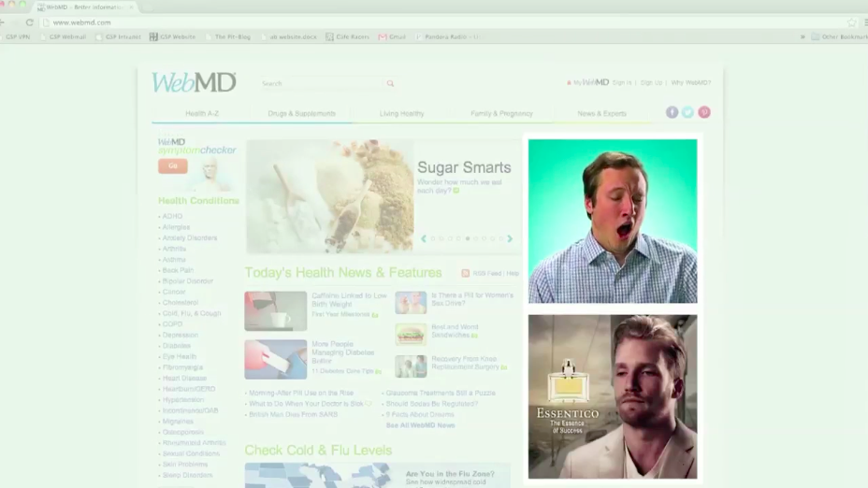868x488 pixels.
Task: Click the RSS Help link
Action: click(x=513, y=273)
